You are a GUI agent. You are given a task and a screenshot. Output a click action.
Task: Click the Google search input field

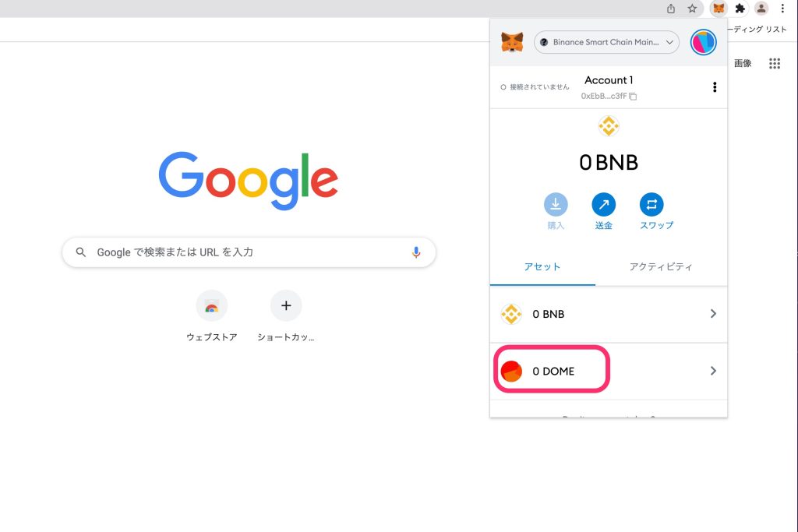point(249,252)
